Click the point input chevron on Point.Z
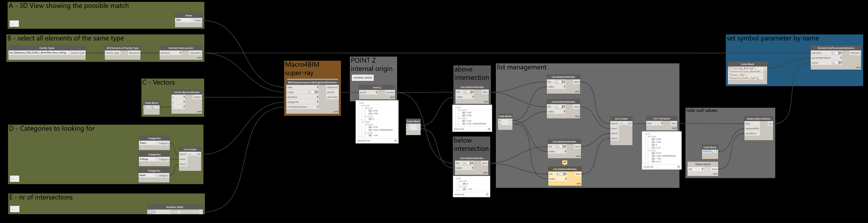The image size is (868, 223). coord(377,92)
